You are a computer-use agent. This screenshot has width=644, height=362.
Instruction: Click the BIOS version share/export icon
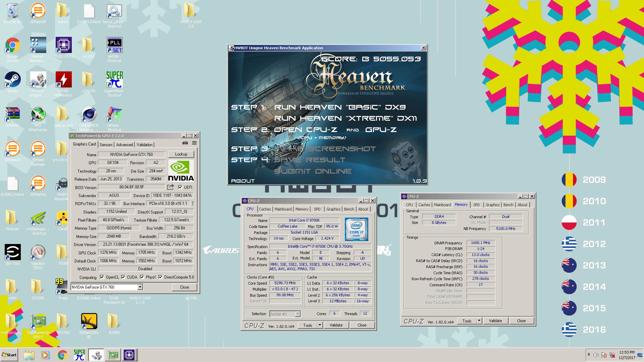coord(171,187)
